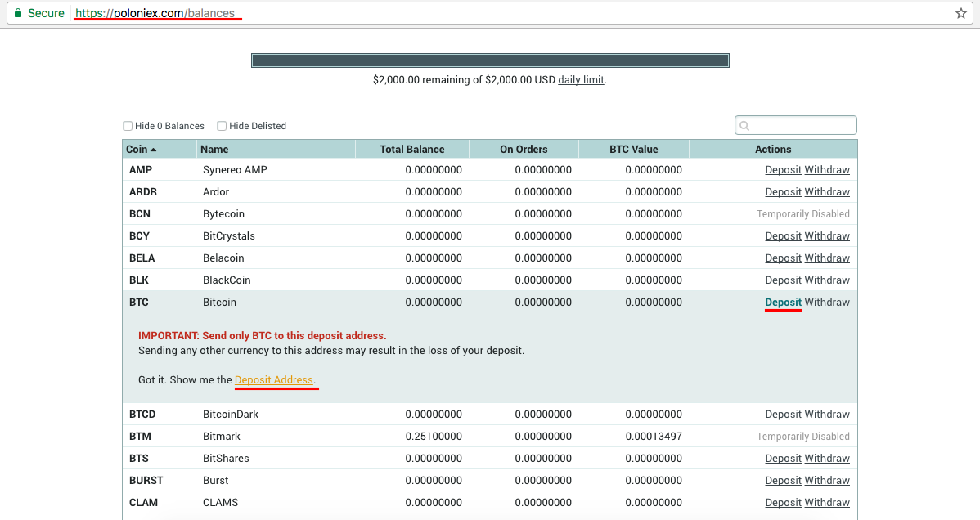Click the IMPORTANT BTC deposit warning text
980x520 pixels.
263,335
